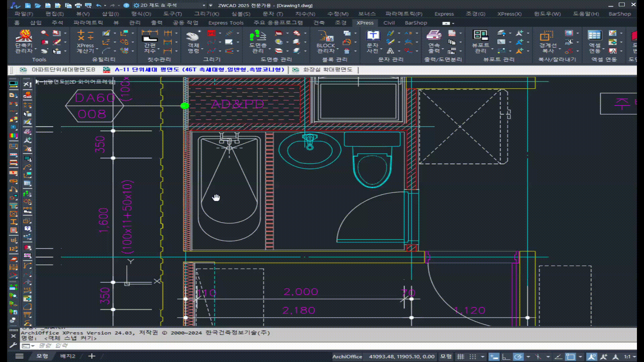
Task: Open the 화장실 확대평면도 drawing tab
Action: tap(327, 70)
